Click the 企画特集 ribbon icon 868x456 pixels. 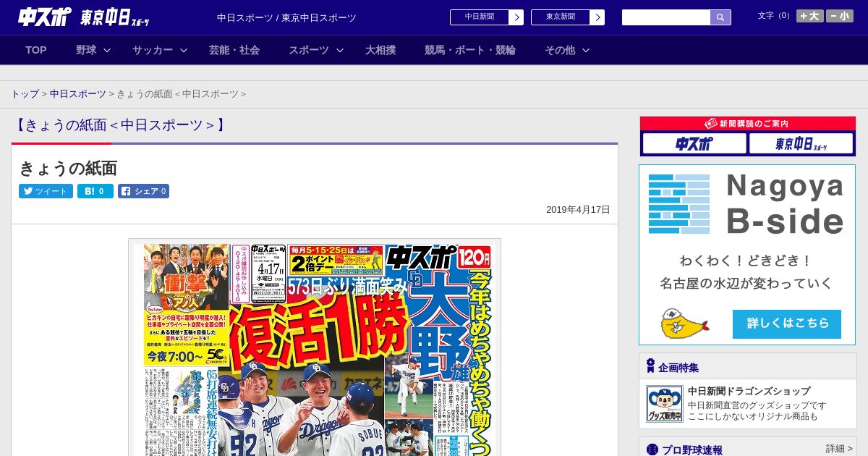coord(650,366)
